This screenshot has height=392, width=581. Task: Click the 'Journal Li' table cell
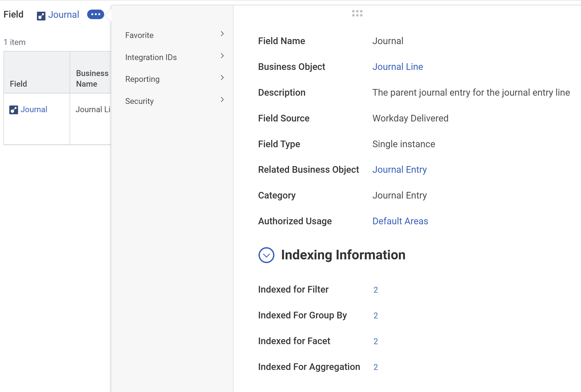[91, 119]
